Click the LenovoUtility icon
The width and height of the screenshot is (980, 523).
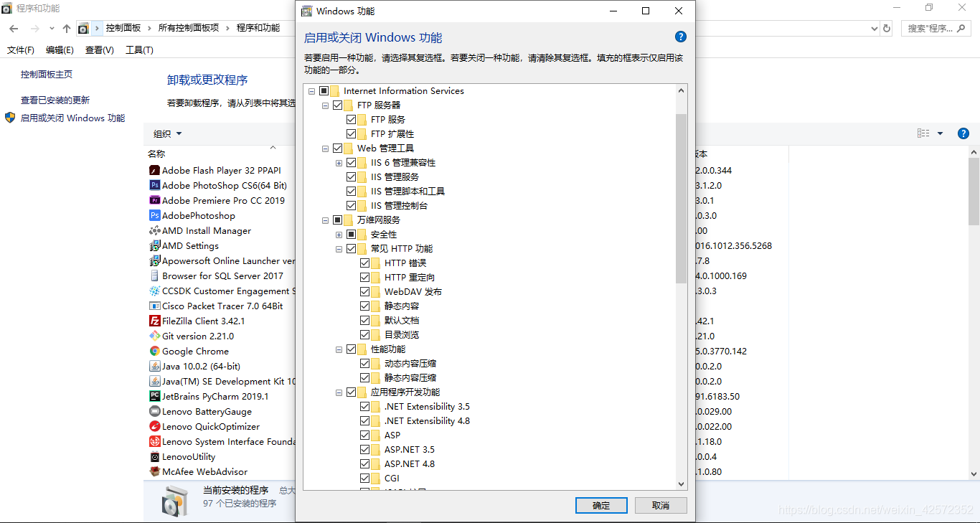pyautogui.click(x=154, y=456)
